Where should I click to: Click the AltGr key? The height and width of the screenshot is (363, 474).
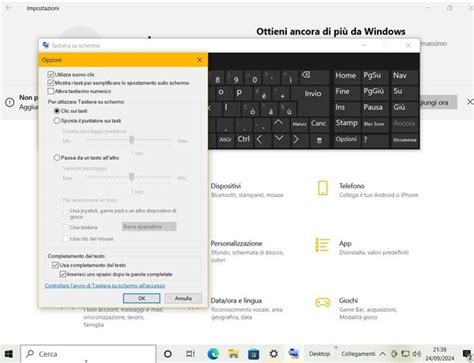pyautogui.click(x=225, y=140)
